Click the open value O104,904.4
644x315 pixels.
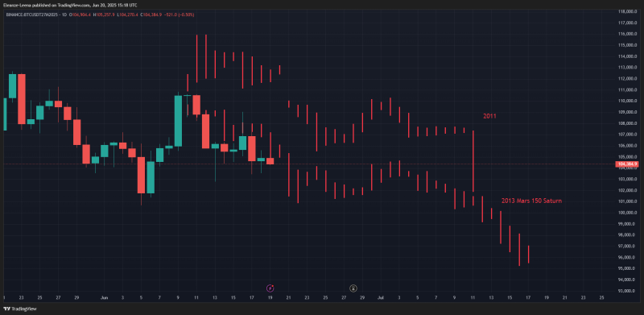(80, 15)
